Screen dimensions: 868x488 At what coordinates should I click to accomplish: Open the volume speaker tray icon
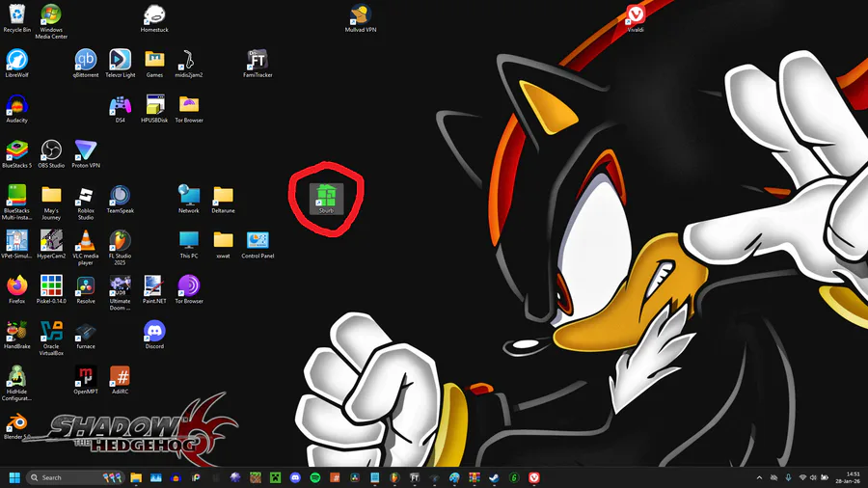tap(813, 477)
